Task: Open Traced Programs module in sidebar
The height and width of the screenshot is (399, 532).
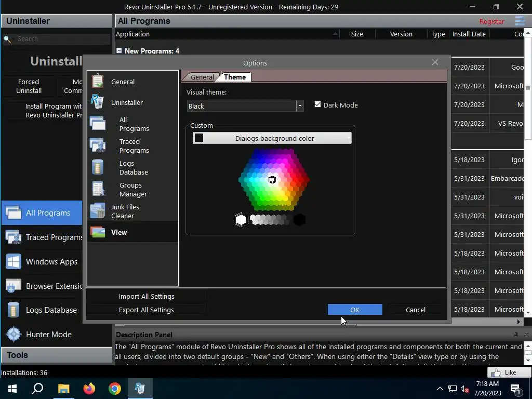Action: pos(42,237)
